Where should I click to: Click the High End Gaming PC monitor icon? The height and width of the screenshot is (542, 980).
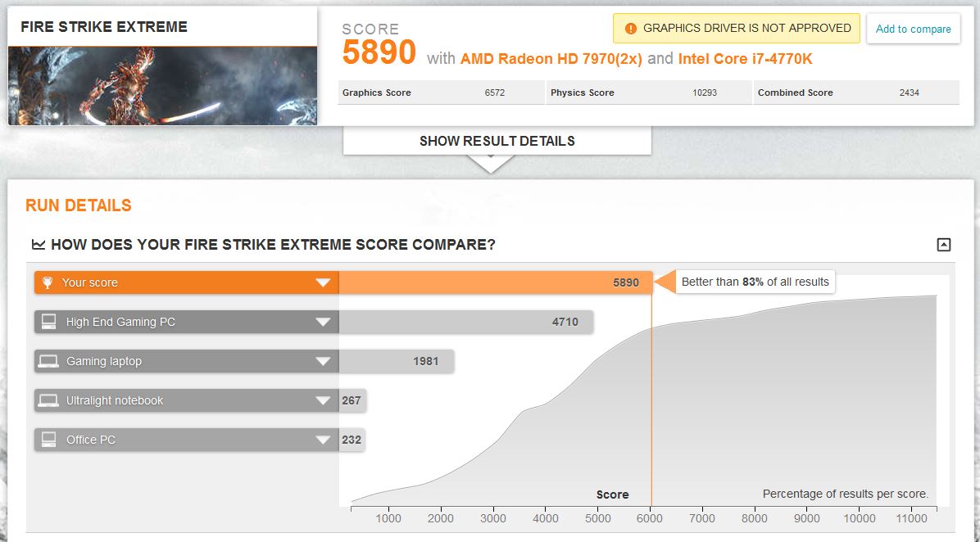[x=48, y=322]
